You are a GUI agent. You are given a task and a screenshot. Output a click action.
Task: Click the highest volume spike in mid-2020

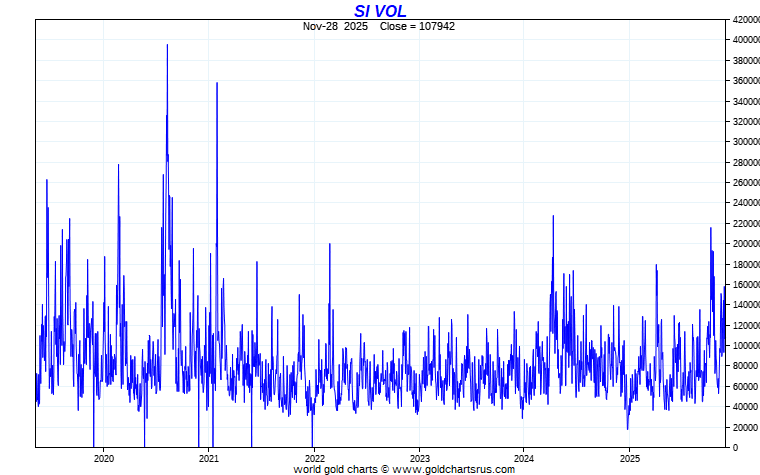coord(167,46)
